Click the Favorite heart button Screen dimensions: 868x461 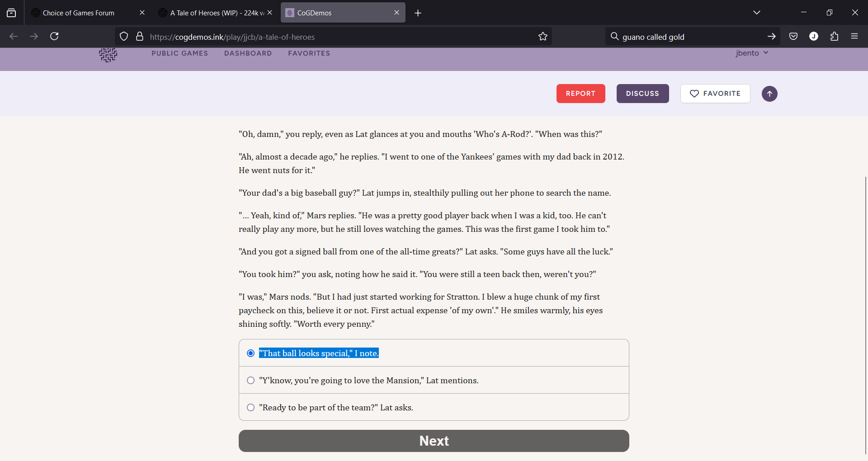click(x=715, y=94)
